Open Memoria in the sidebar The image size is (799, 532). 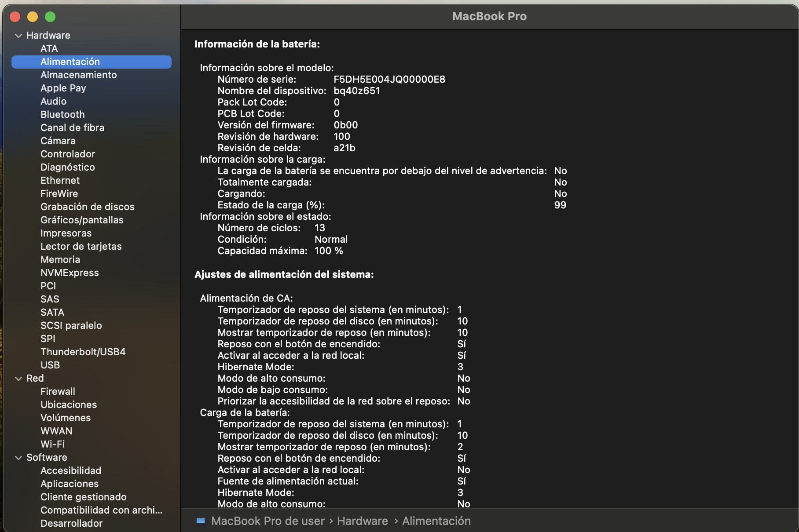pyautogui.click(x=60, y=259)
